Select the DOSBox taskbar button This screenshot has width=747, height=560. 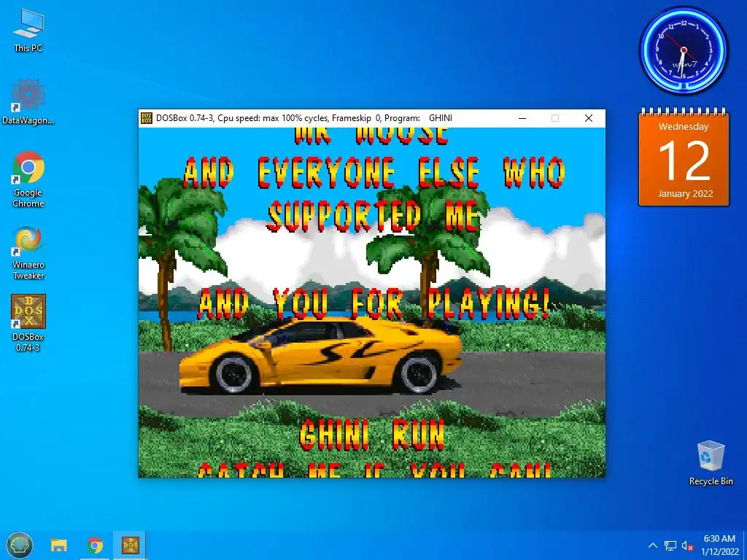(130, 545)
